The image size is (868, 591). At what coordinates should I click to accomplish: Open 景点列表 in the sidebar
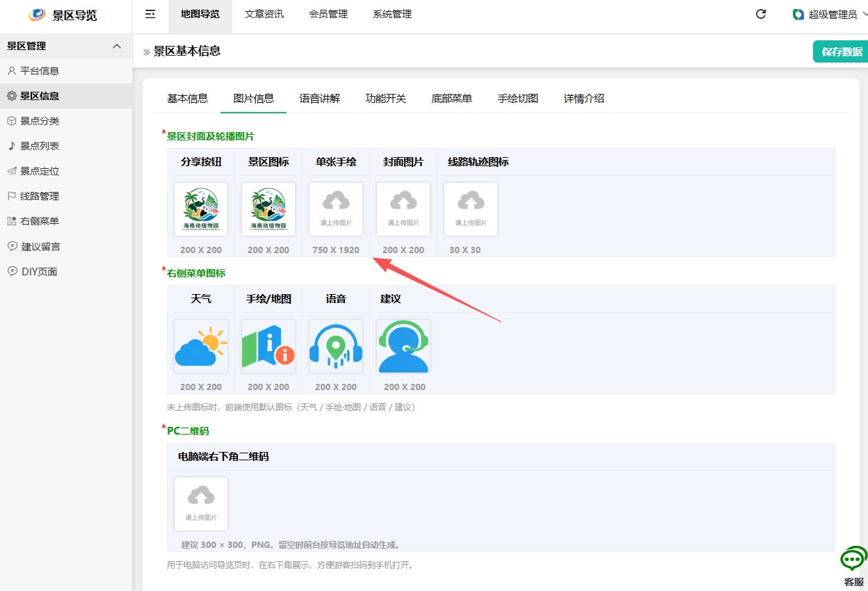tap(66, 146)
